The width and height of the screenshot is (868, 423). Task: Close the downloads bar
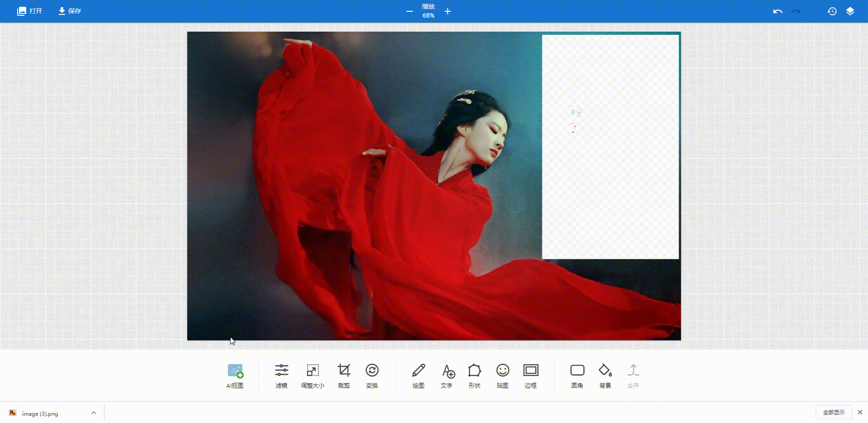click(860, 412)
